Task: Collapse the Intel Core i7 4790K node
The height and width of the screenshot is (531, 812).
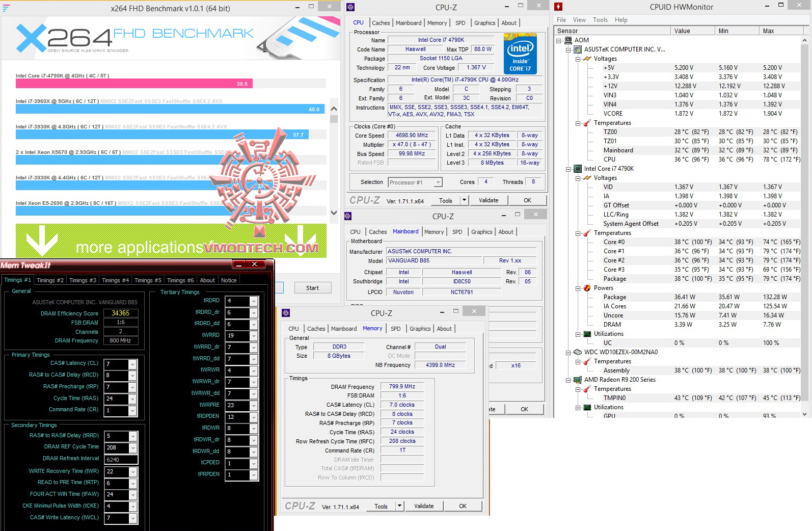Action: click(x=569, y=169)
